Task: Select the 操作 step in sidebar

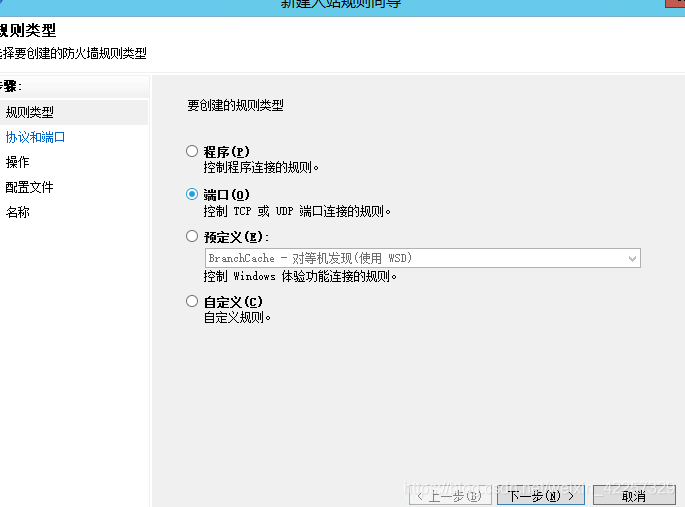Action: point(17,162)
